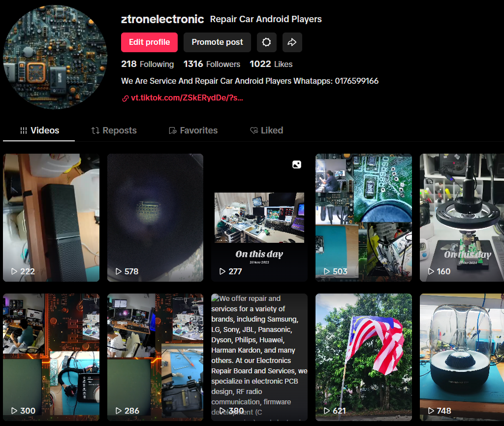Image resolution: width=504 pixels, height=426 pixels.
Task: Open the ztronelectronic circuit board profile picture
Action: (55, 57)
